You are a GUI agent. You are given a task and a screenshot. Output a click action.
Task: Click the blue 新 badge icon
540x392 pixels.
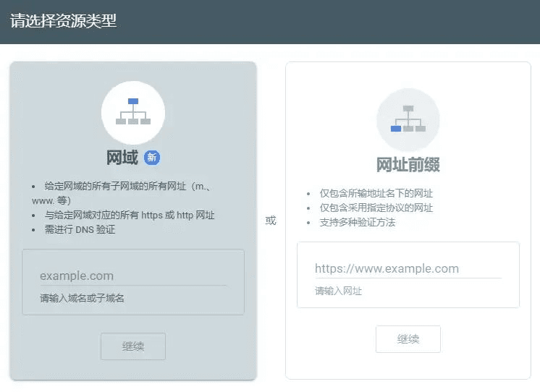click(152, 158)
